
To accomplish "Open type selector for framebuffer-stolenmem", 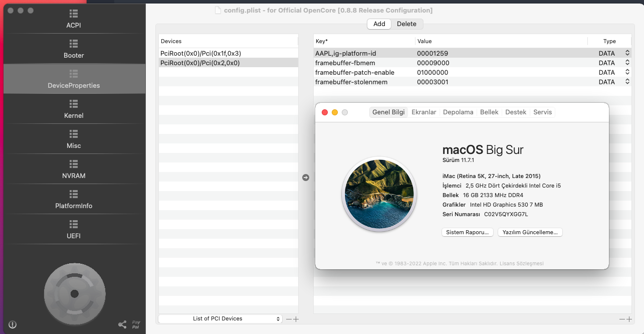I will coord(627,82).
